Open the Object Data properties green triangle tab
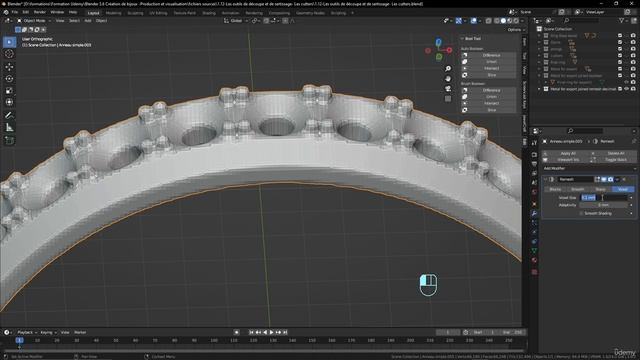 (x=534, y=251)
